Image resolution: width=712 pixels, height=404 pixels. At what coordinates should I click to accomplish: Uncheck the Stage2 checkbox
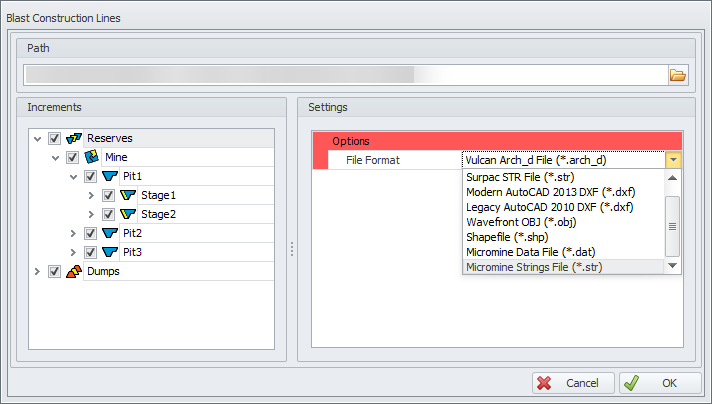point(108,214)
